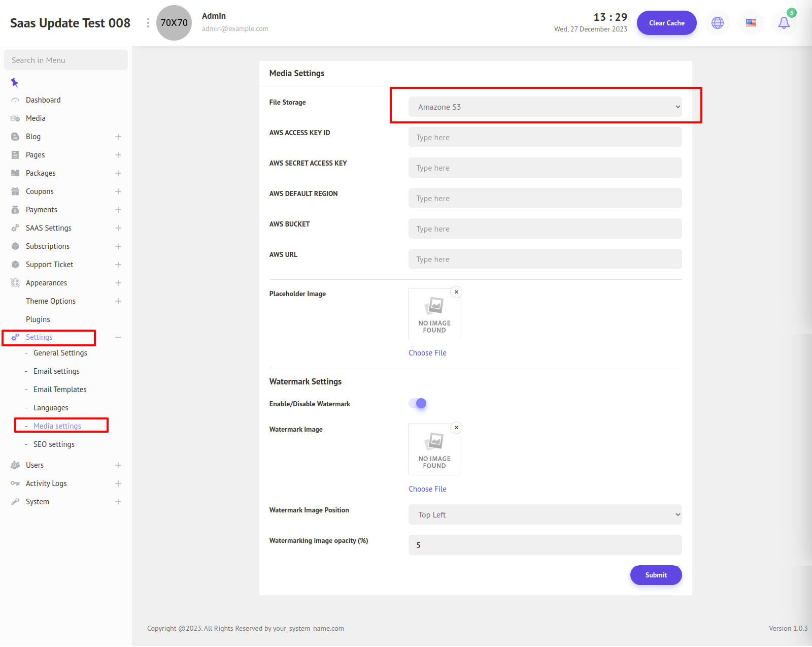Open the File Storage dropdown

tap(545, 107)
